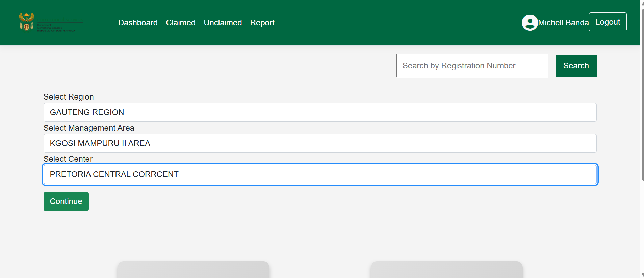The height and width of the screenshot is (278, 644).
Task: Click the Select Management Area label
Action: pos(89,128)
